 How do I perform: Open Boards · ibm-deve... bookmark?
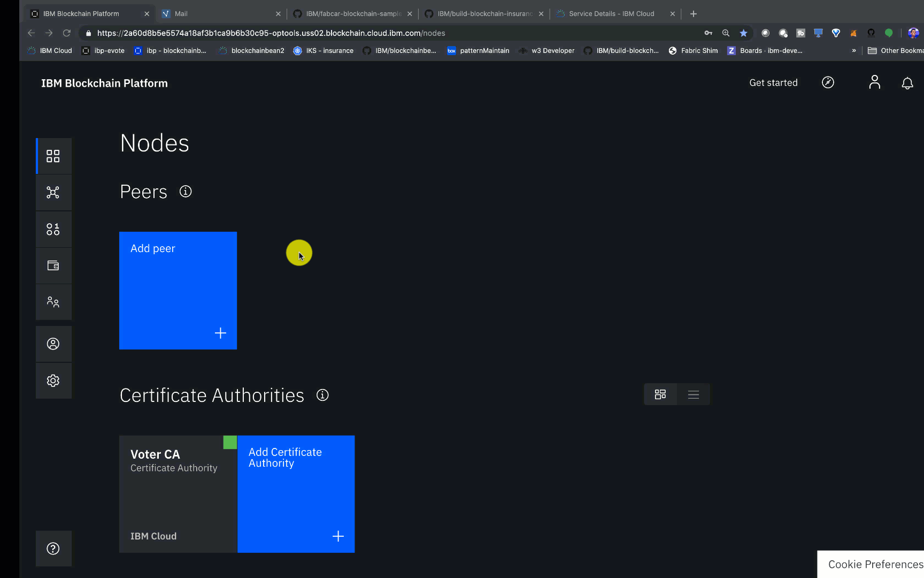pos(765,51)
